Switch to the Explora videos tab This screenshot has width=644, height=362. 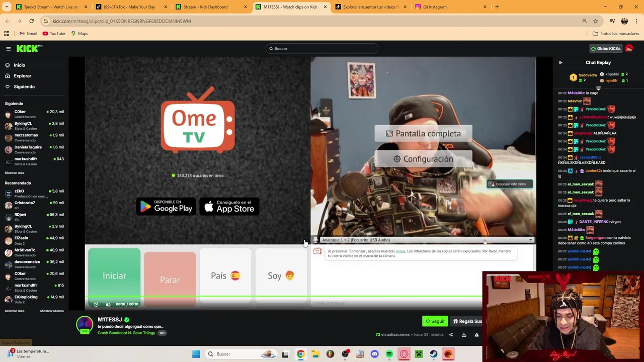pyautogui.click(x=371, y=7)
